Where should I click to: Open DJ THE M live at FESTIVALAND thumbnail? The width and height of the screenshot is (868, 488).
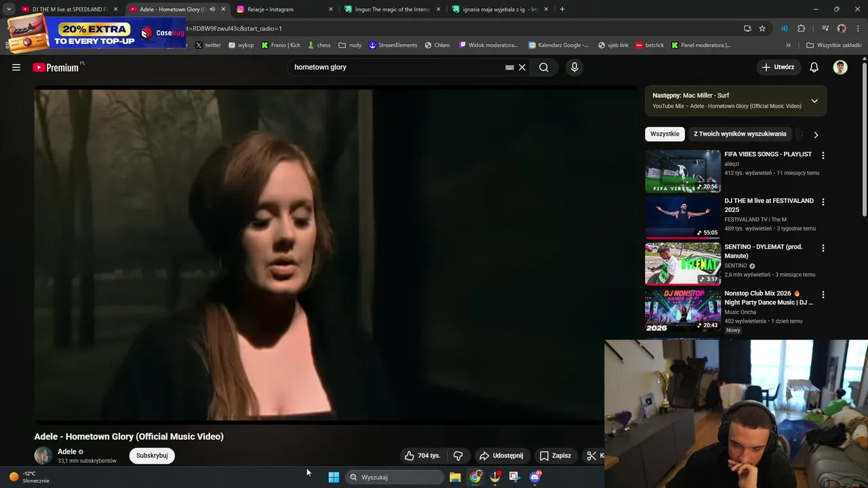[x=683, y=218]
